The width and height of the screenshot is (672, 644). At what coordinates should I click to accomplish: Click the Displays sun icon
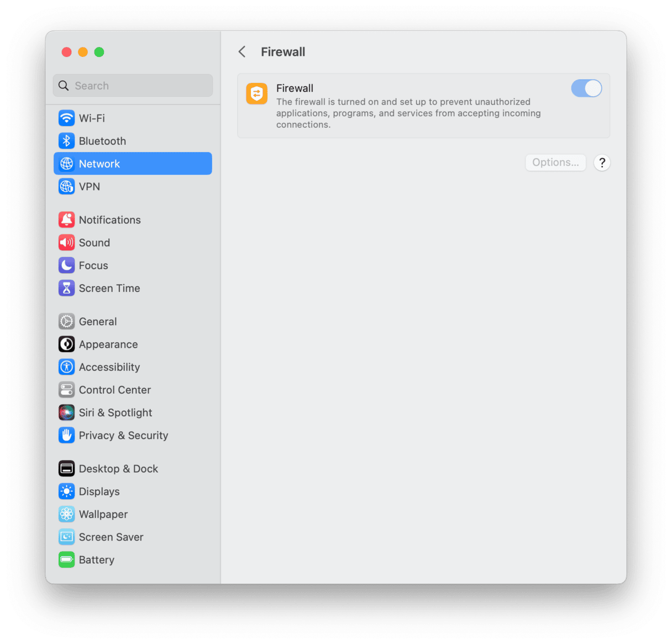tap(67, 491)
